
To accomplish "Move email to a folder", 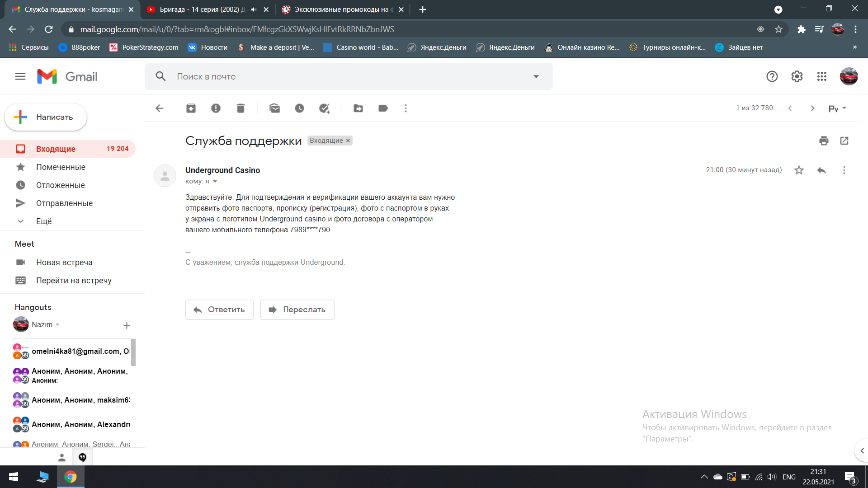I will click(358, 108).
